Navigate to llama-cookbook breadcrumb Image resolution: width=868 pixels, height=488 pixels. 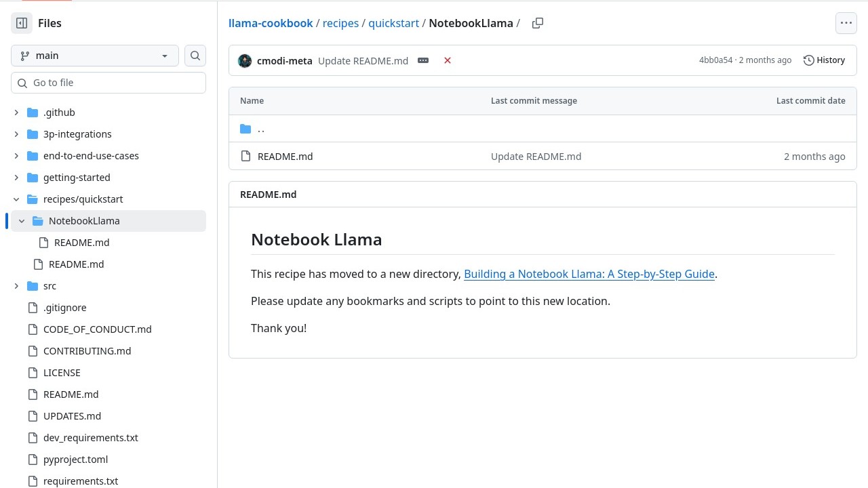(271, 23)
